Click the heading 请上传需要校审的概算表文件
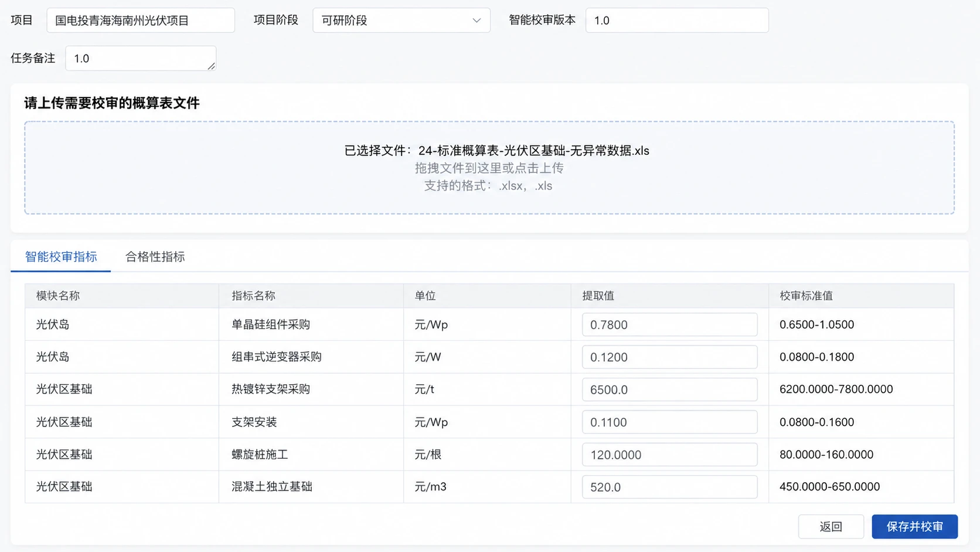 tap(112, 103)
